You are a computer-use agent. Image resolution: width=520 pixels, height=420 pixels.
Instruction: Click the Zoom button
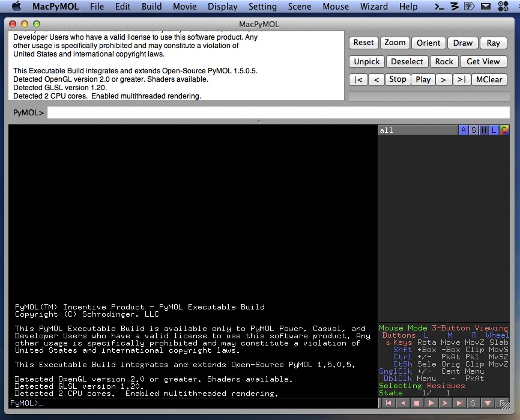(x=395, y=43)
